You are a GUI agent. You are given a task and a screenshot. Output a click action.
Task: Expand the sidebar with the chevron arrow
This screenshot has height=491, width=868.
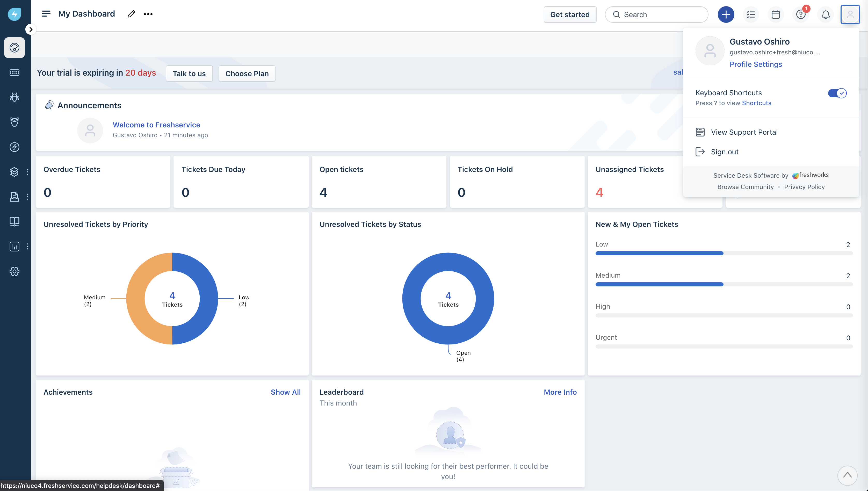[31, 29]
